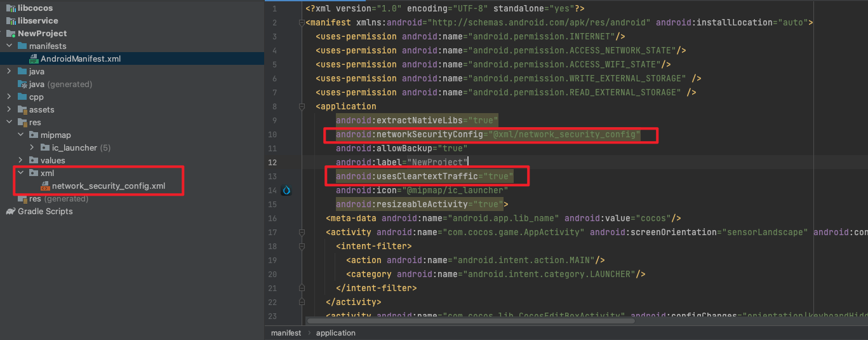Click the android:icon="@mipmap/ic_launcher" text

click(x=422, y=191)
